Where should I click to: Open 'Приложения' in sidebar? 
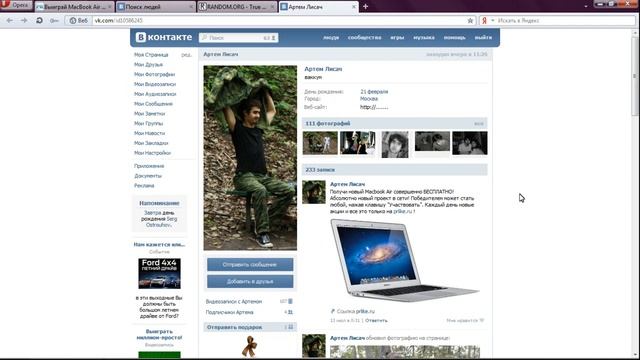[x=149, y=166]
